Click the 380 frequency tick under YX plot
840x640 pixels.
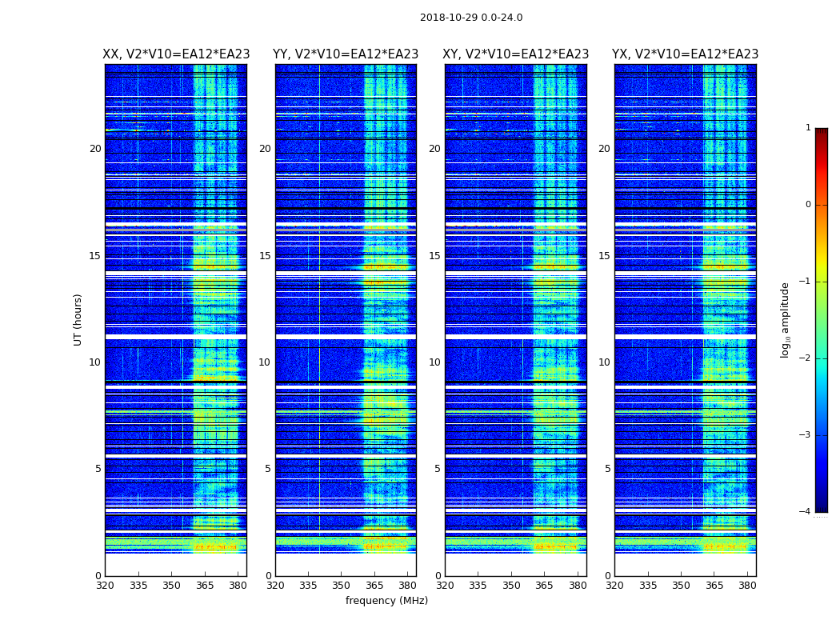[746, 586]
